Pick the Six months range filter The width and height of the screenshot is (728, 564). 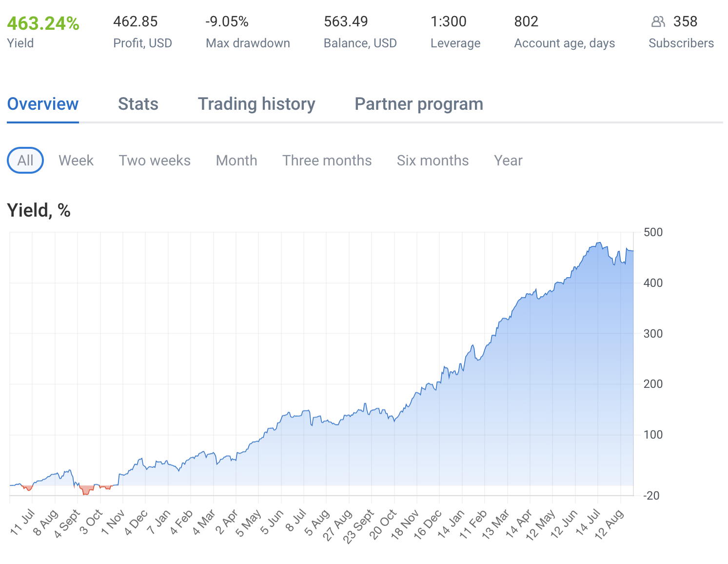(x=433, y=161)
